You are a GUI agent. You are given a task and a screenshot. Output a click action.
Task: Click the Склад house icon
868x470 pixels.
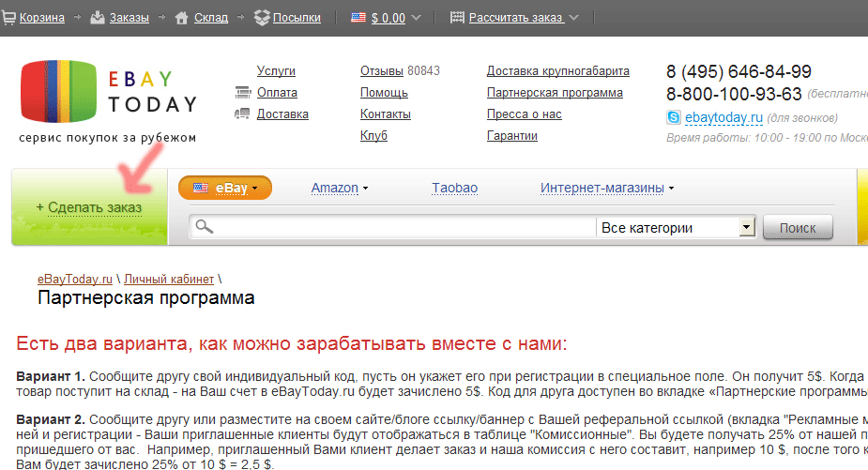coord(181,18)
